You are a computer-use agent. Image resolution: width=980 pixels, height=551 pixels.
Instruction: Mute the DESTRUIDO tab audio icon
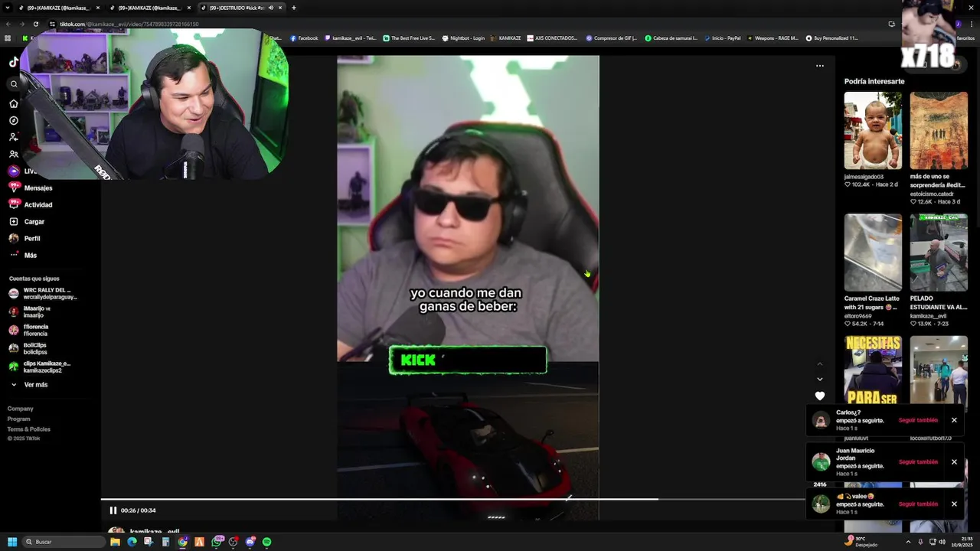coord(270,8)
